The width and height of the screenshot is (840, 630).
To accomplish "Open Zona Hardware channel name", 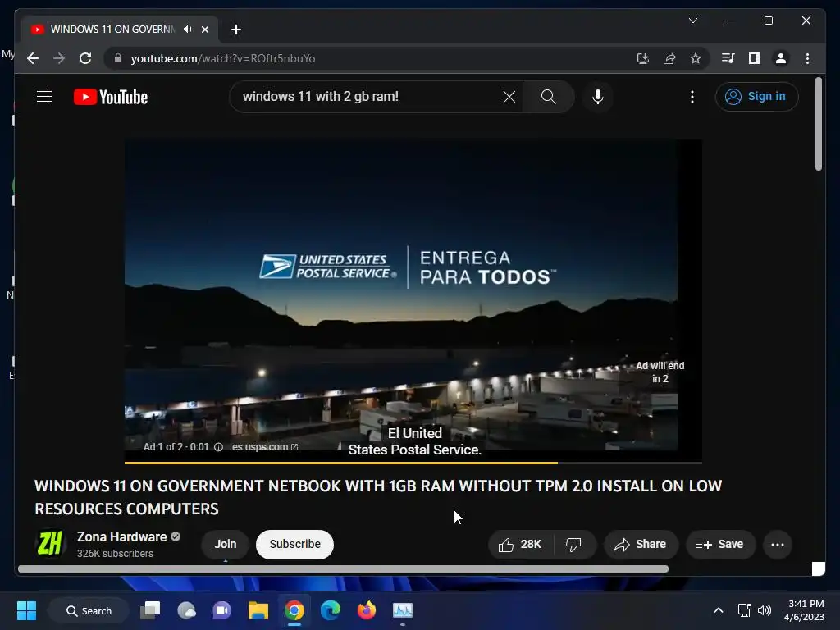I will click(x=121, y=536).
